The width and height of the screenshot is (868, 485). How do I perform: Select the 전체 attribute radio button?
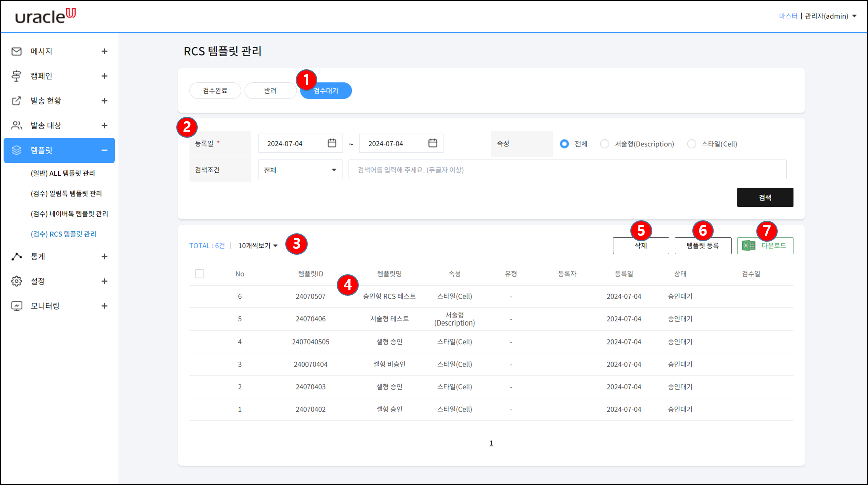click(x=564, y=144)
